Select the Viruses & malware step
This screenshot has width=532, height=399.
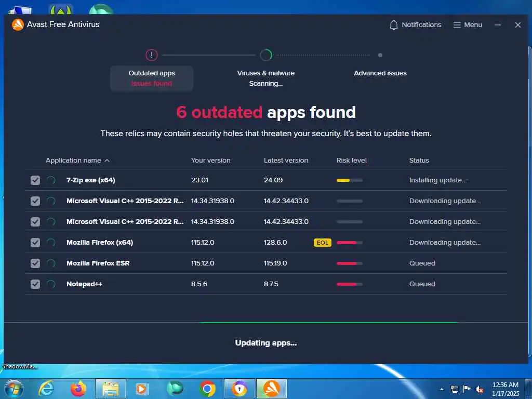point(265,78)
